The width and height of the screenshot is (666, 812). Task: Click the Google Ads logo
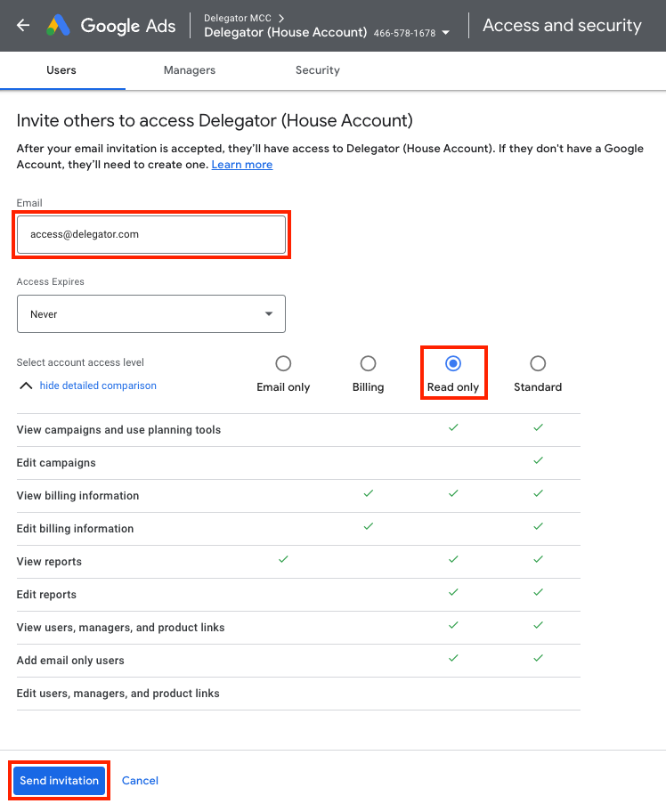click(110, 25)
